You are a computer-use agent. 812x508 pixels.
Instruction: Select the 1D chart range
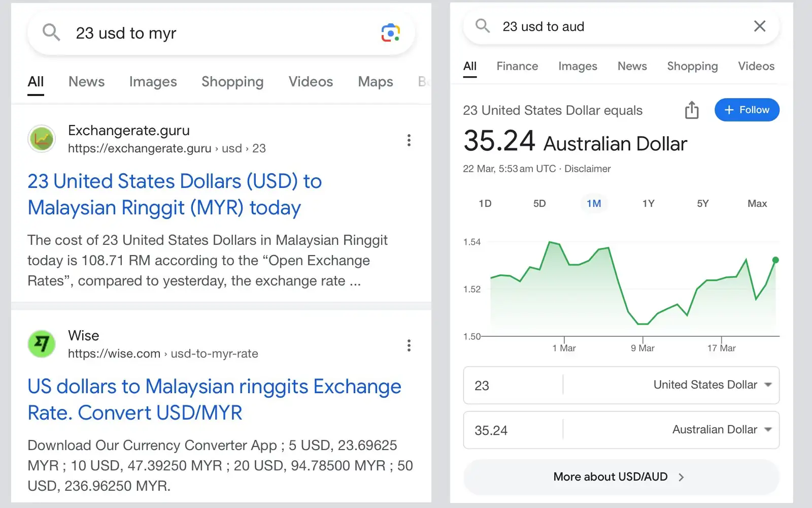coord(485,204)
